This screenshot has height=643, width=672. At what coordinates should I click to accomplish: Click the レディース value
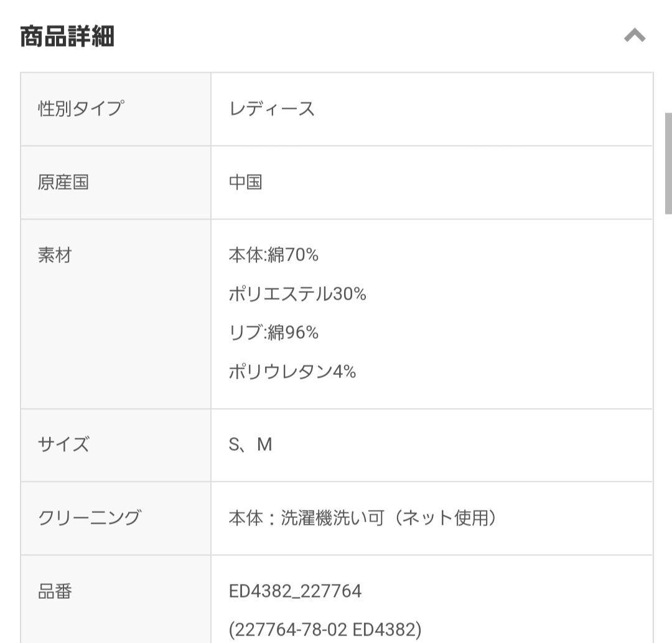point(272,109)
